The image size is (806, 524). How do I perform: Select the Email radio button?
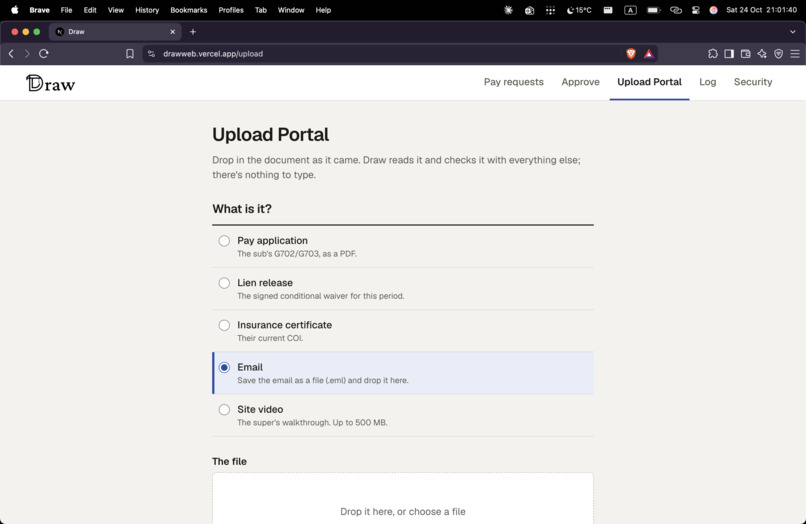point(224,367)
